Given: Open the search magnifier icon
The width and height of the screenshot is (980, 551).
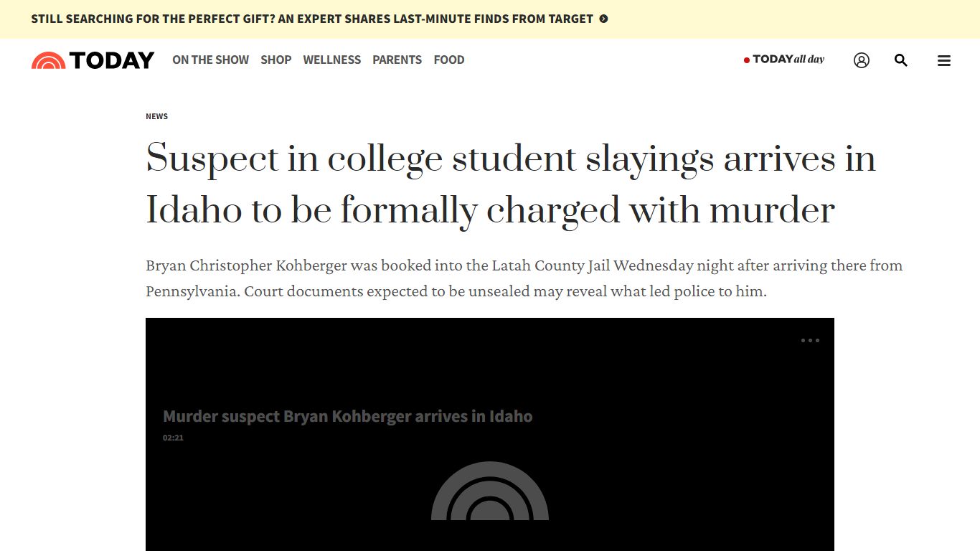Looking at the screenshot, I should 901,60.
